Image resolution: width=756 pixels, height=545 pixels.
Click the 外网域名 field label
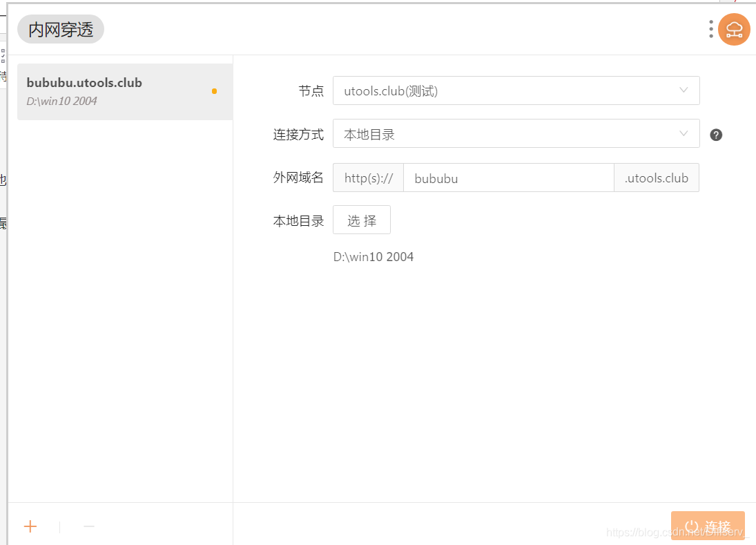298,178
